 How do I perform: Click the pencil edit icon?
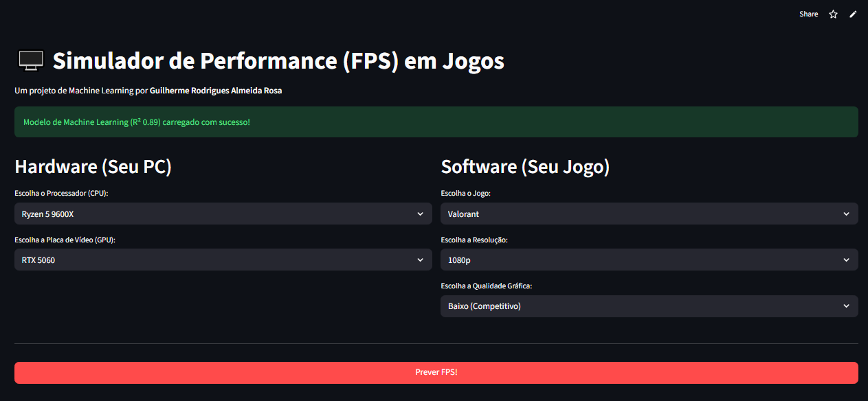[853, 14]
